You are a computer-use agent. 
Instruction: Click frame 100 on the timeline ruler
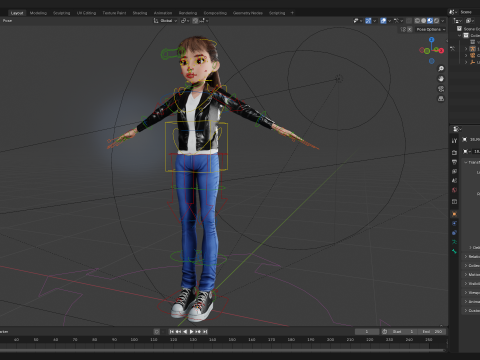point(134,340)
